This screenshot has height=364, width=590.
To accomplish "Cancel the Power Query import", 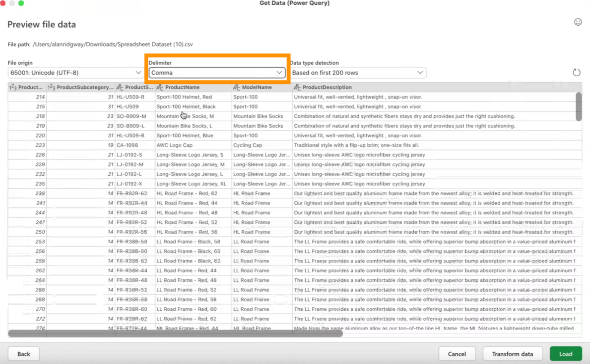I will (457, 354).
